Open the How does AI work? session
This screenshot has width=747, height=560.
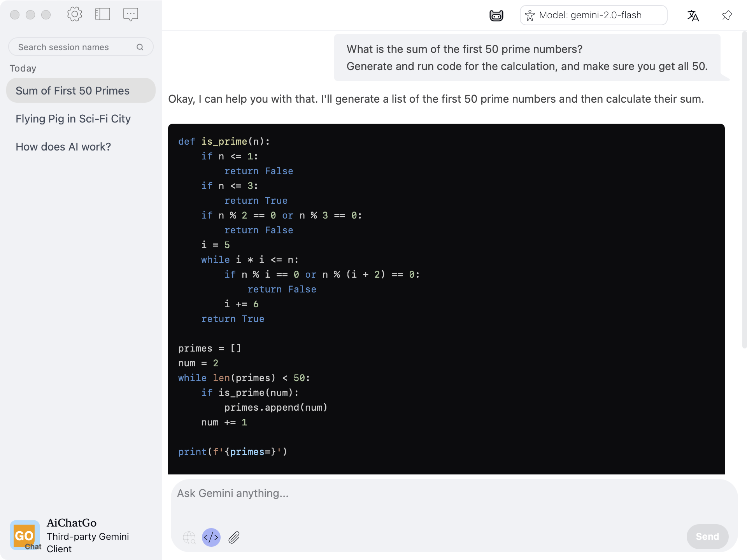pyautogui.click(x=63, y=147)
